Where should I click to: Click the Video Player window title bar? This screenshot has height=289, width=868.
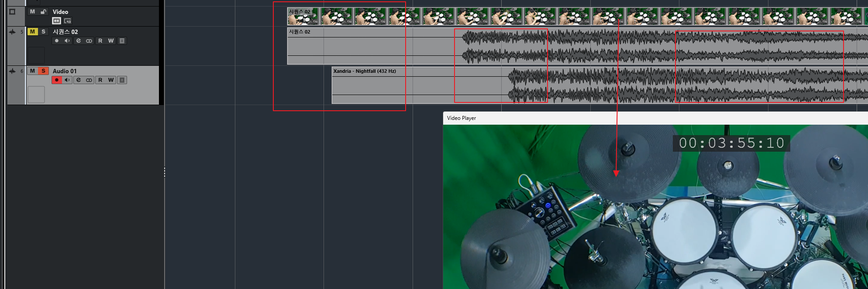655,118
